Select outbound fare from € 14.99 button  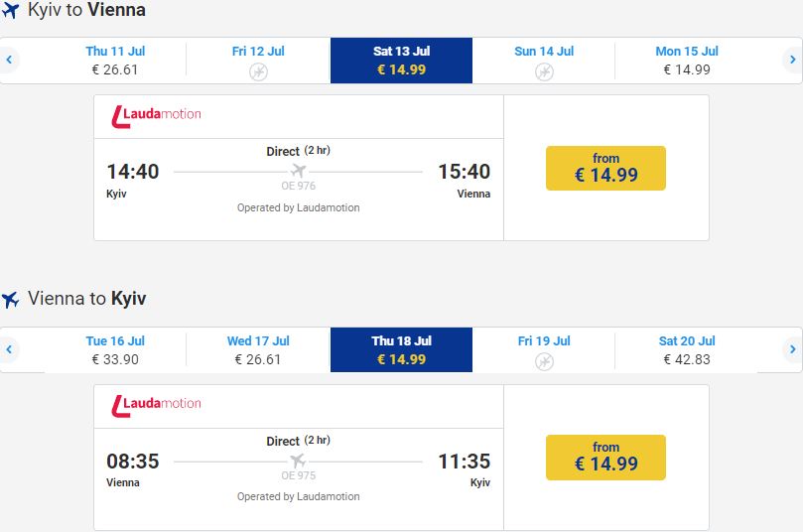click(x=605, y=168)
